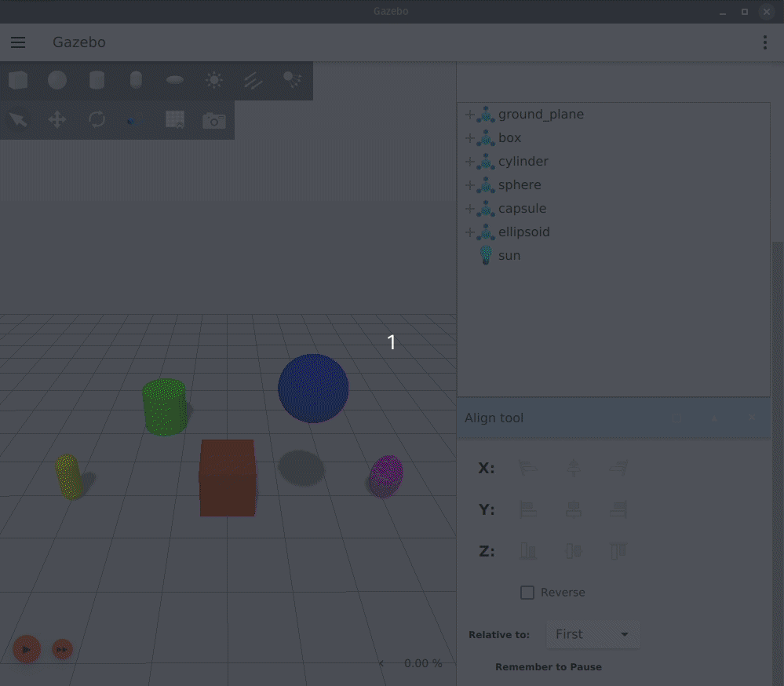784x686 pixels.
Task: Activate the translate mode tool
Action: click(57, 119)
